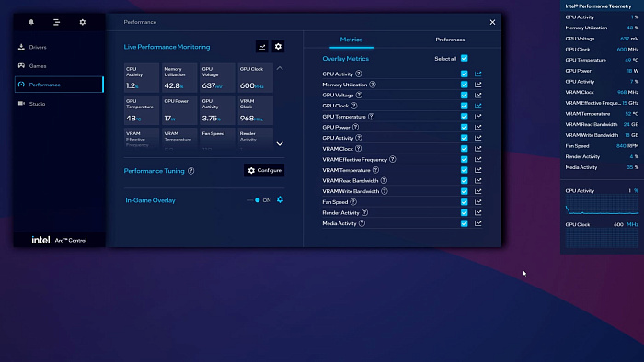Expand metric tiles with down chevron

tap(280, 144)
